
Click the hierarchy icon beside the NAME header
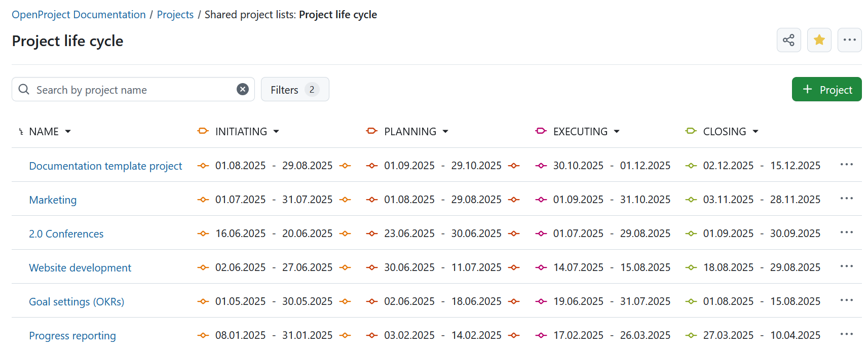[21, 132]
